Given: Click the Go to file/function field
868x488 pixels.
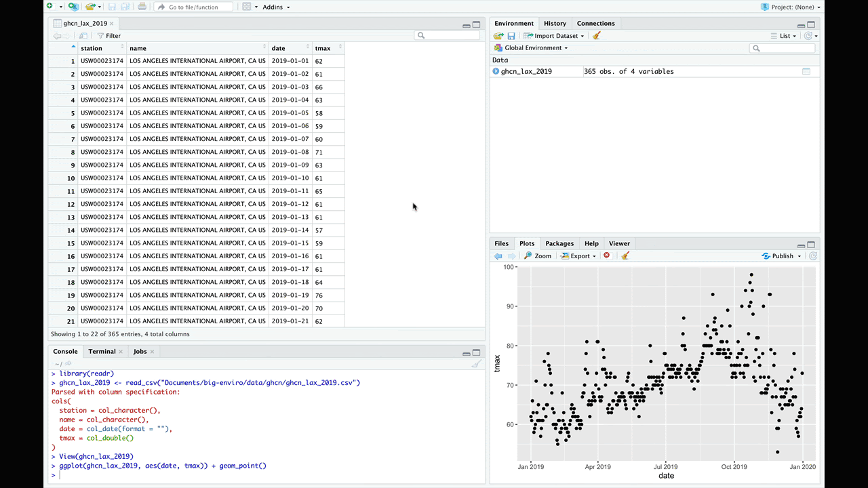Looking at the screenshot, I should (194, 7).
